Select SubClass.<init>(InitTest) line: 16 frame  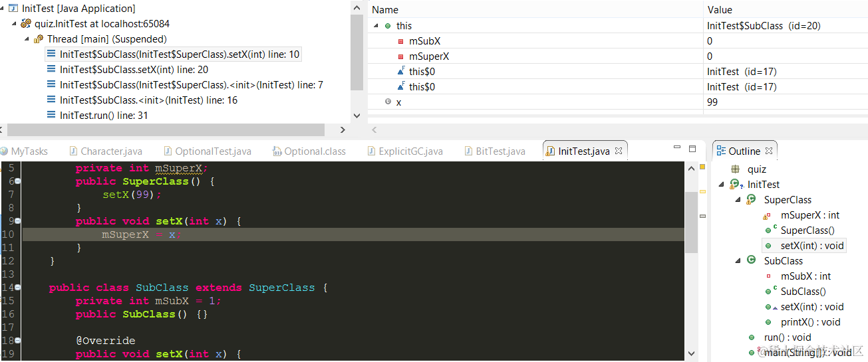(x=148, y=100)
